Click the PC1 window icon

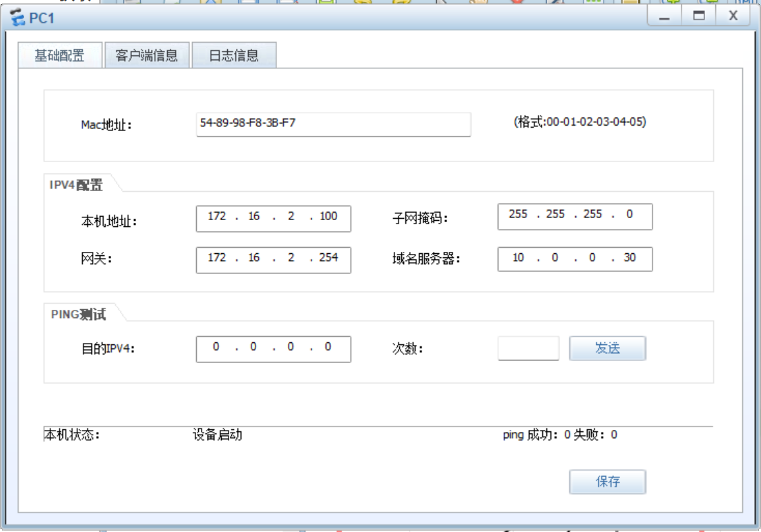tap(17, 17)
